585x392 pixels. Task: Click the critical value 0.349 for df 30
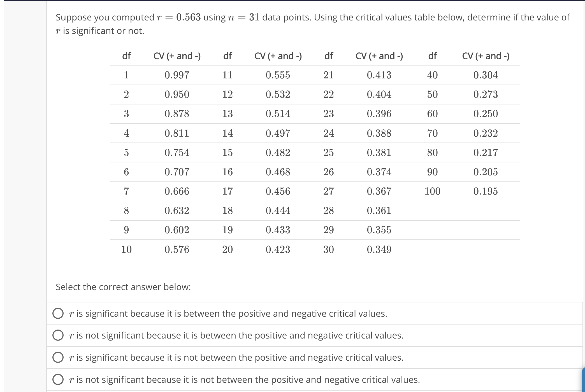[x=379, y=249]
